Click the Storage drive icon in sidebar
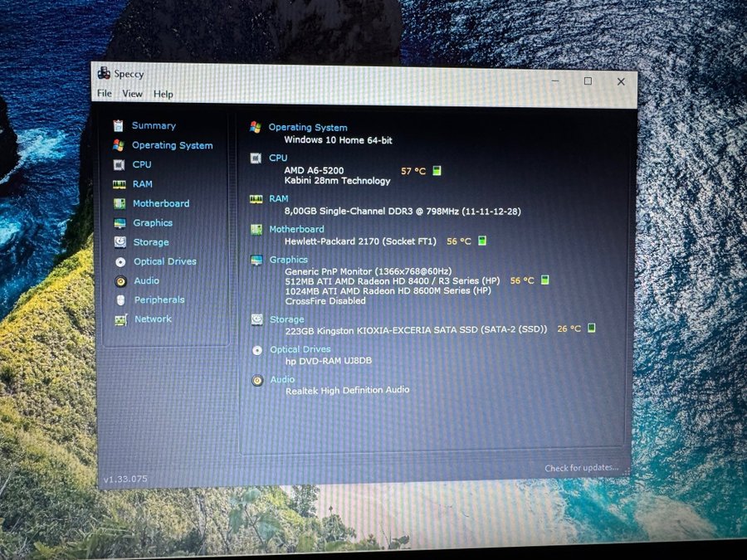The image size is (747, 560). (120, 242)
